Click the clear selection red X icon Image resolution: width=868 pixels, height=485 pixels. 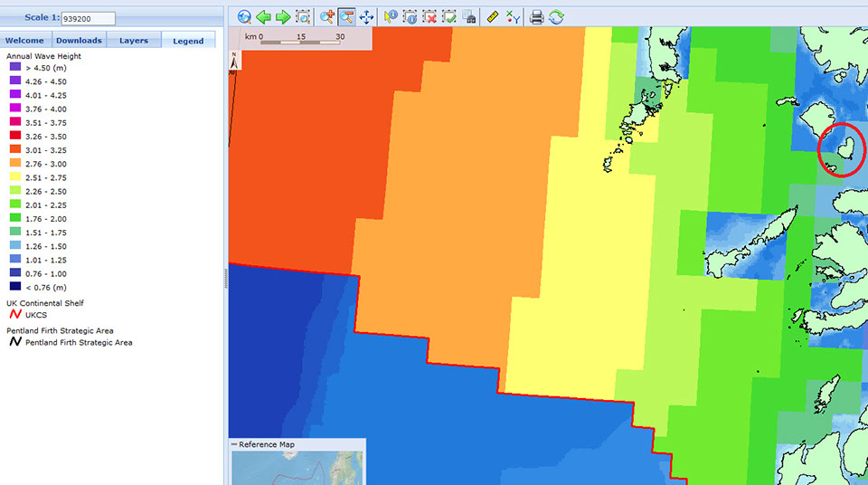tap(429, 16)
